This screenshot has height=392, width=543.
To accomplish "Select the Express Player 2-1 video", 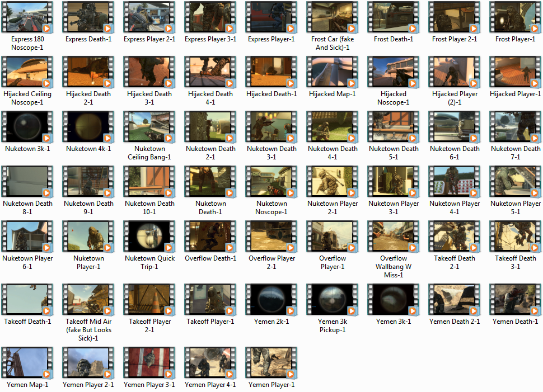I will tap(149, 17).
